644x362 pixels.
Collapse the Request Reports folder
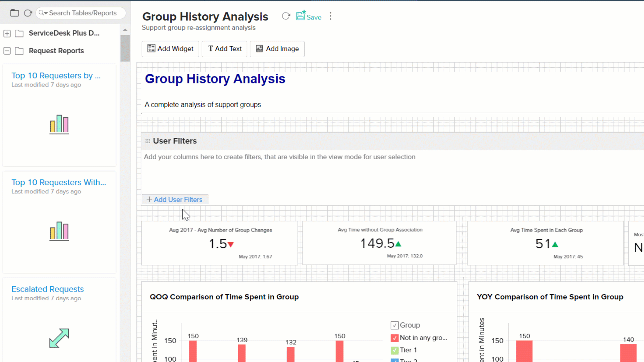(x=7, y=51)
